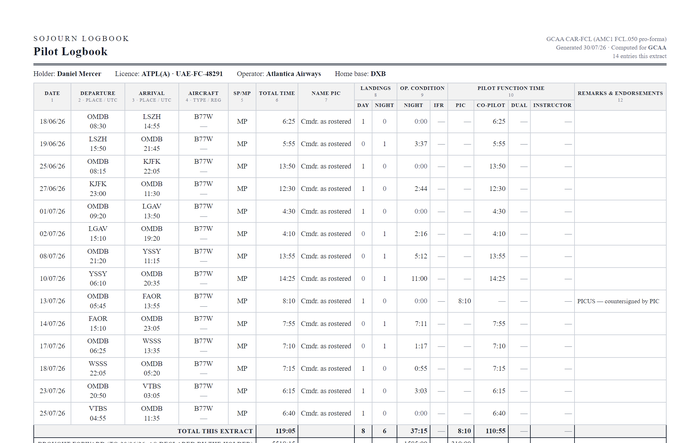
Task: Click the TOTAL THIS EXTRACT label
Action: coord(215,431)
